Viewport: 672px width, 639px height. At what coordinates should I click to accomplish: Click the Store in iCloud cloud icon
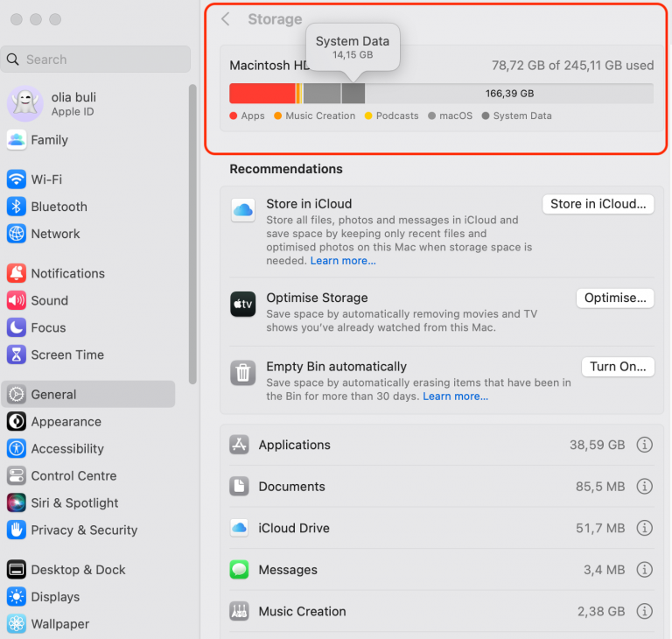tap(243, 210)
